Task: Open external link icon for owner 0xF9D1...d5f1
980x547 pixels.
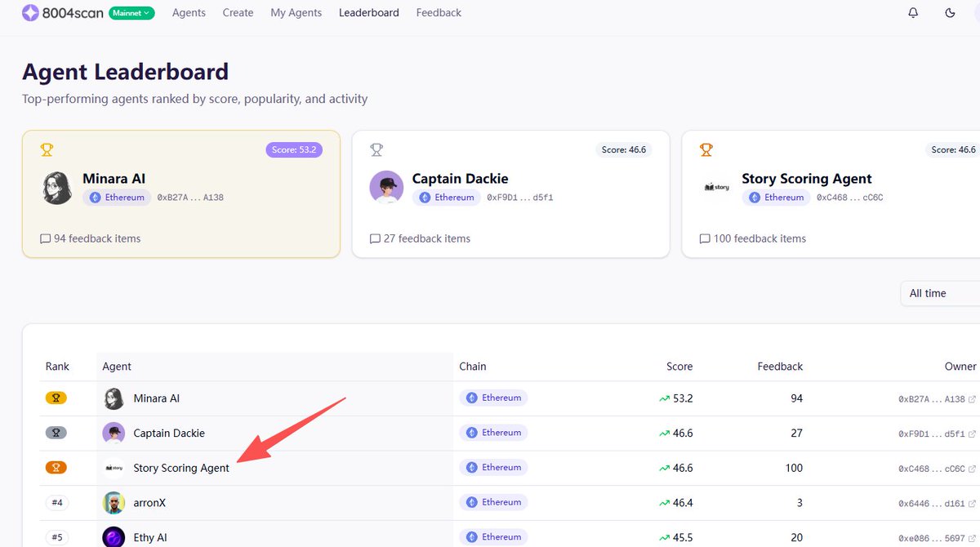Action: coord(972,434)
